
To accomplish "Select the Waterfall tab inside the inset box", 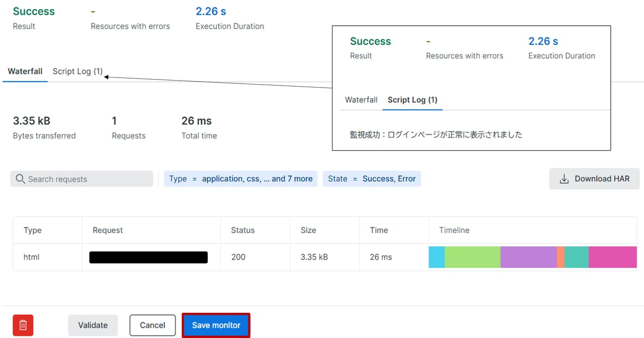I will coord(361,100).
